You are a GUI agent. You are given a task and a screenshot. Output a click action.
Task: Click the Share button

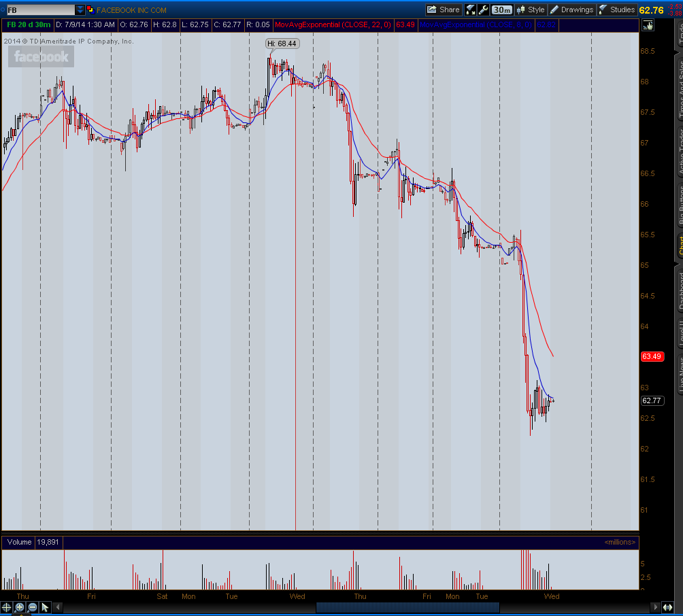coord(443,10)
